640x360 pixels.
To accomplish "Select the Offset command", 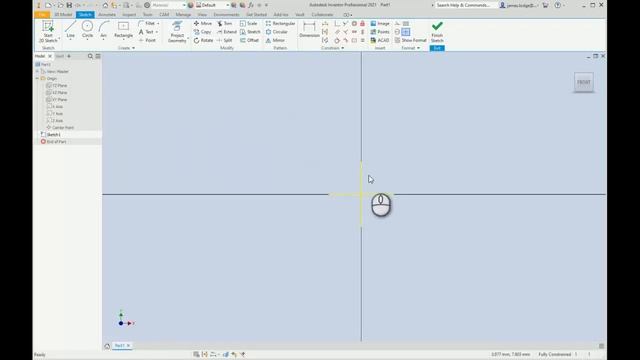I will 249,40.
